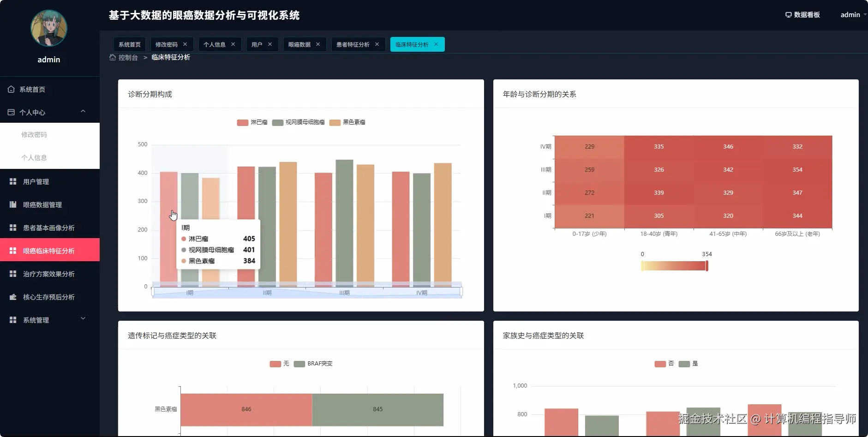The height and width of the screenshot is (437, 868).
Task: Close the active 临床特征分析 tab
Action: tap(436, 44)
